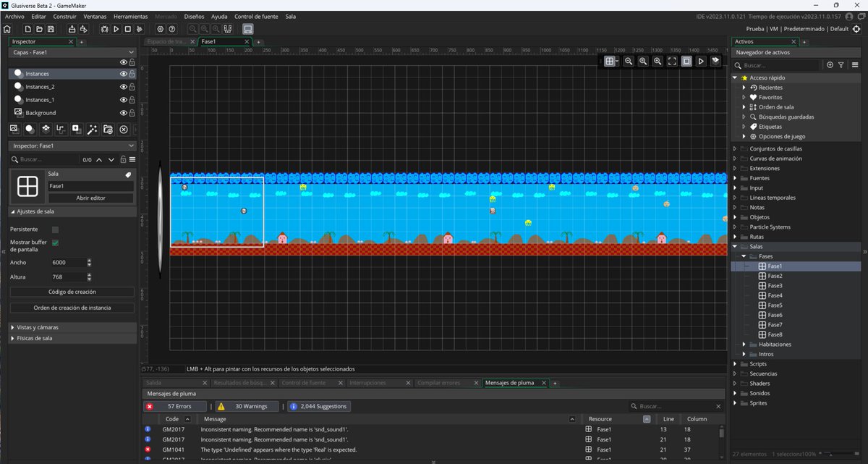Viewport: 868px width, 464px height.
Task: Create a new asset layer
Action: click(x=77, y=129)
